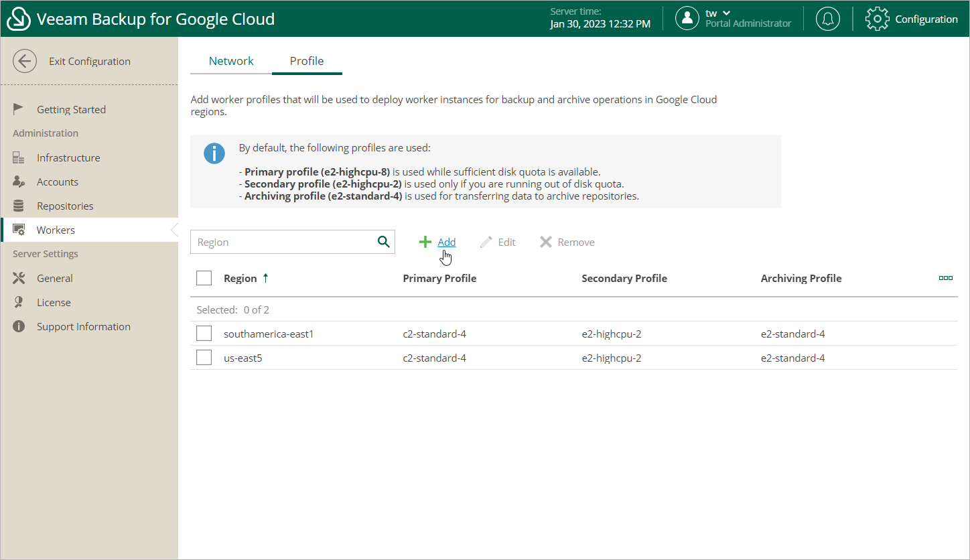Sort by the Region column header
This screenshot has height=560, width=970.
pos(240,278)
